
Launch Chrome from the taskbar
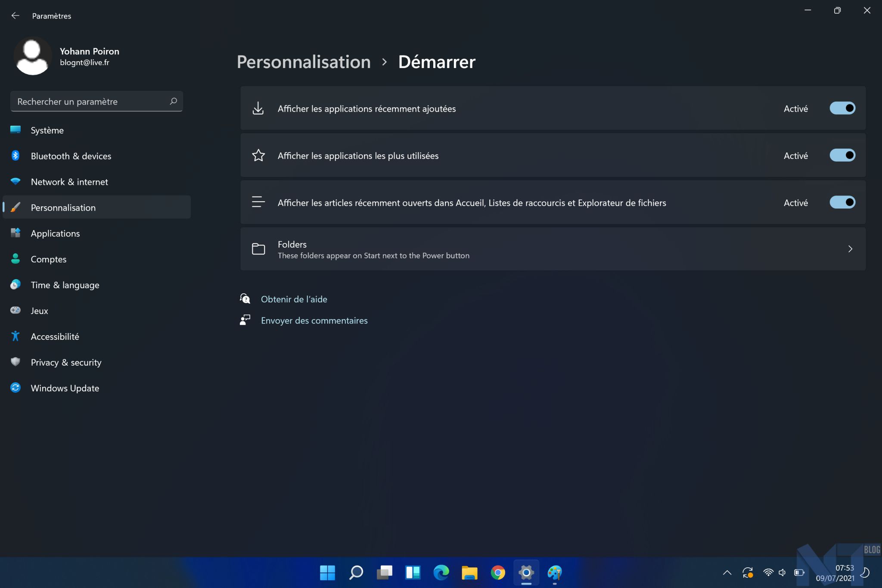point(499,572)
